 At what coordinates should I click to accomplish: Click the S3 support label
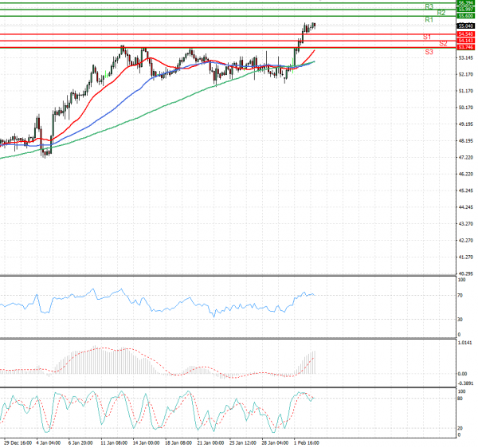click(429, 52)
